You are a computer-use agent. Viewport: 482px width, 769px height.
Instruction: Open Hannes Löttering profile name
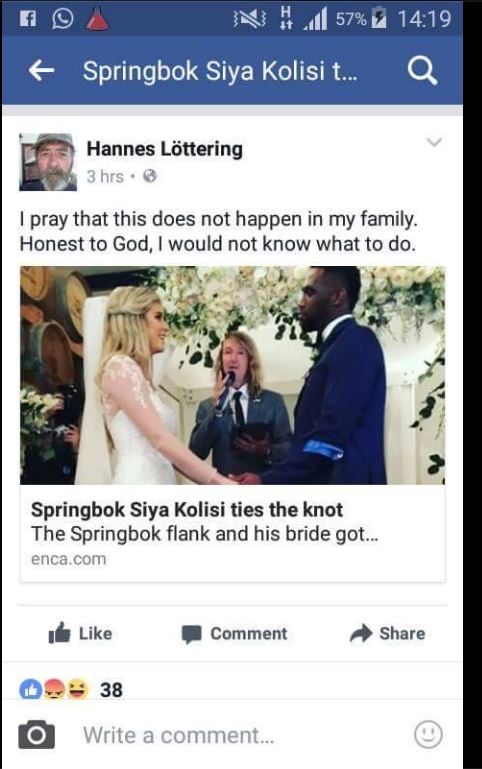(x=164, y=149)
